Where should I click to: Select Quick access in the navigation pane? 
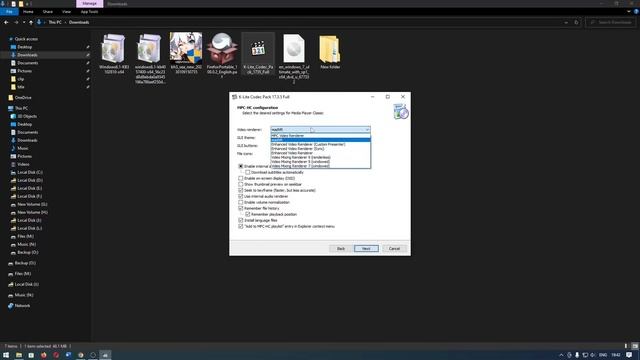[x=26, y=39]
